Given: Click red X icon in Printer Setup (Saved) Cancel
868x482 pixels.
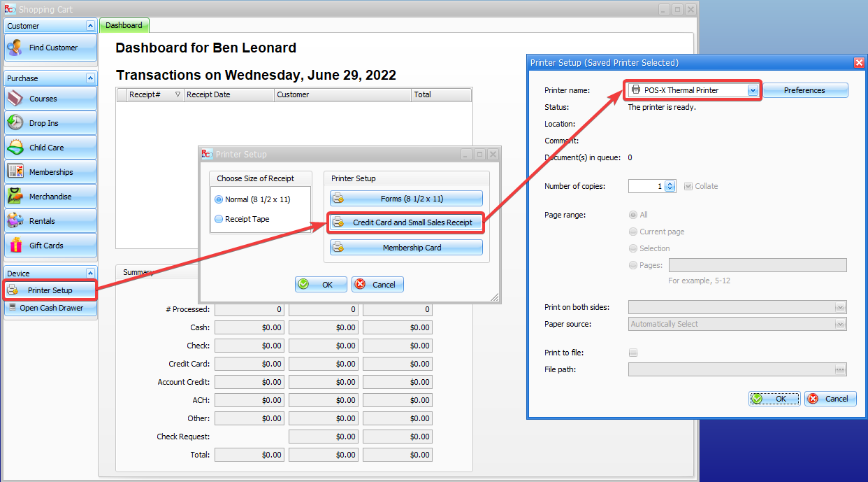Looking at the screenshot, I should (813, 399).
